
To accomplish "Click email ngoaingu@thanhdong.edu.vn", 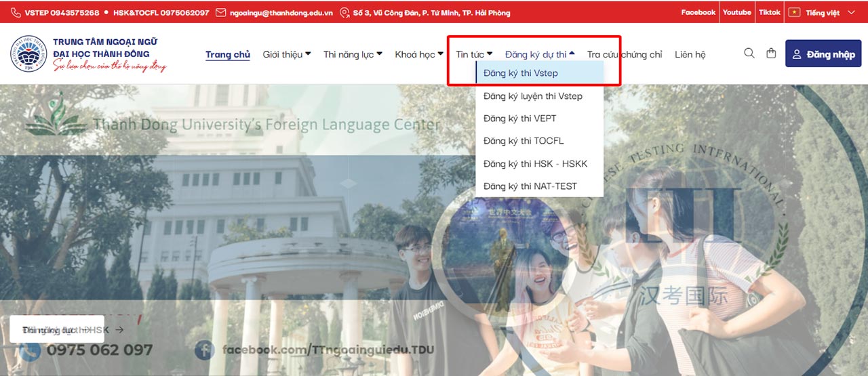I will (281, 13).
